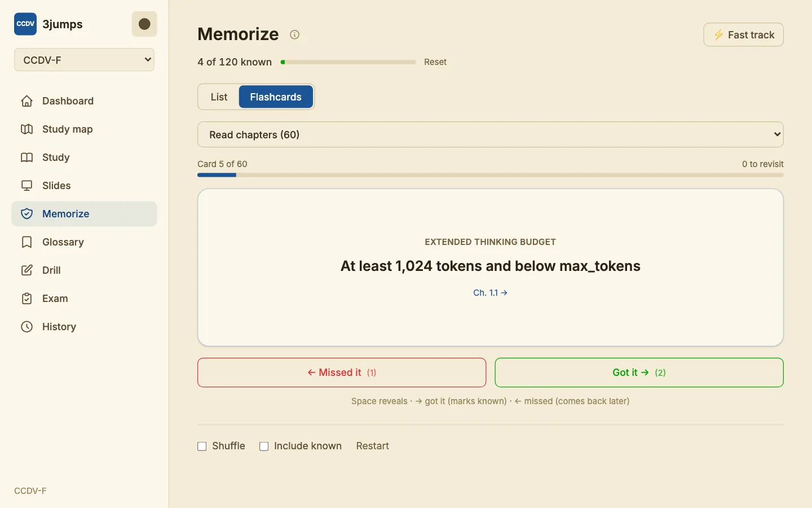
Task: Open the Ch. 1.1 link
Action: (x=491, y=293)
